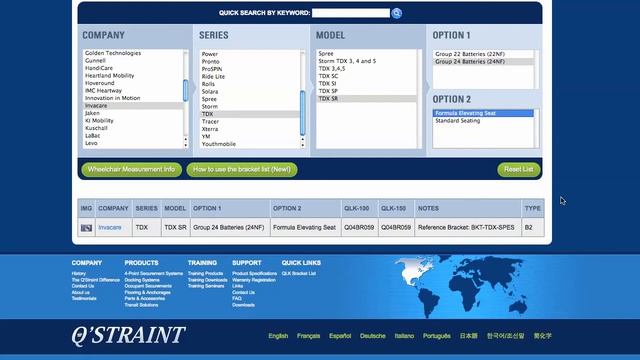
Task: Click the Reset List button
Action: tap(518, 169)
